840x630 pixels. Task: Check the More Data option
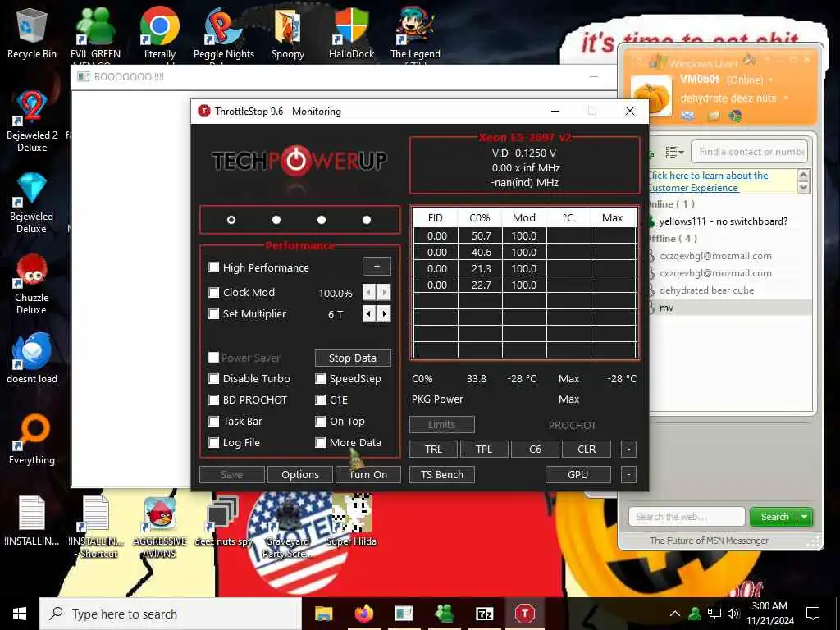[321, 442]
